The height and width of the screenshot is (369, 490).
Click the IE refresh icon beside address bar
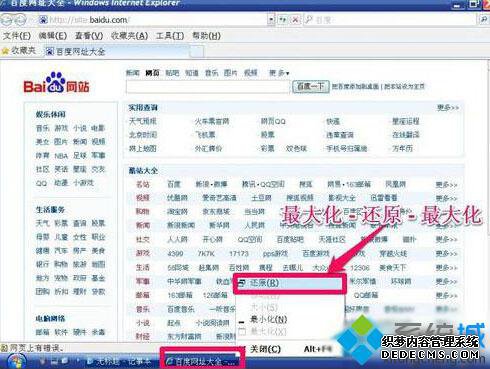(x=283, y=20)
